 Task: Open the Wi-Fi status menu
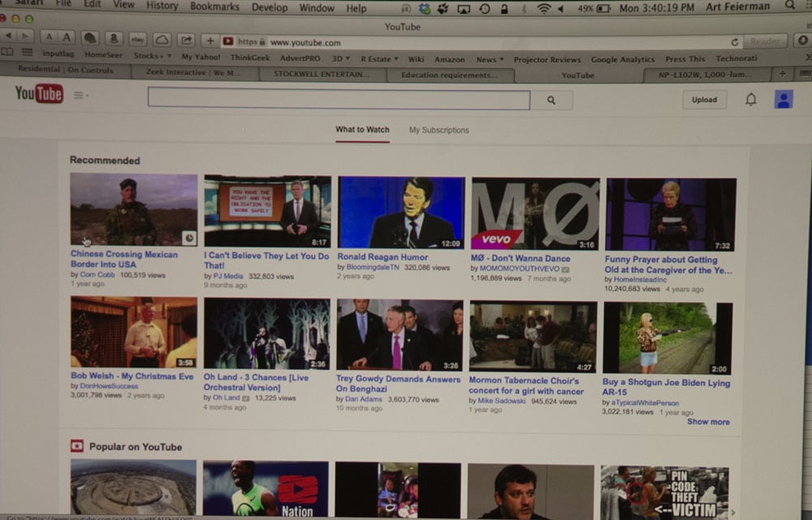coord(544,8)
